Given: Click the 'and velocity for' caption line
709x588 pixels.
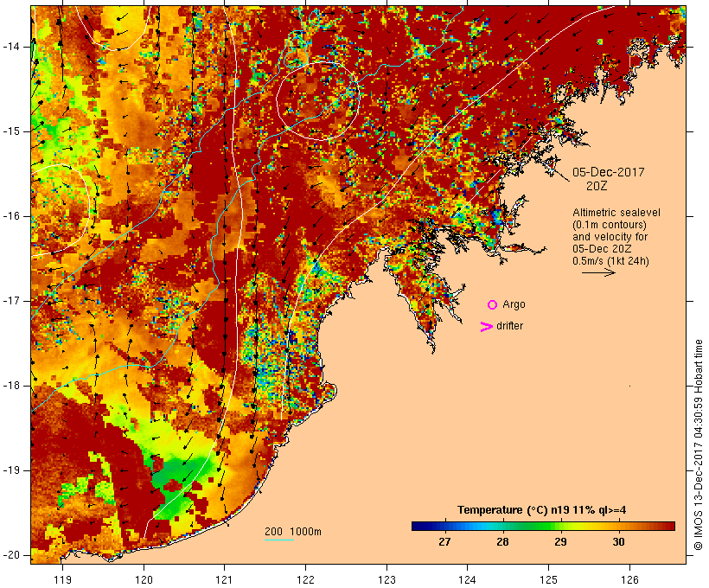Looking at the screenshot, I should coord(610,237).
